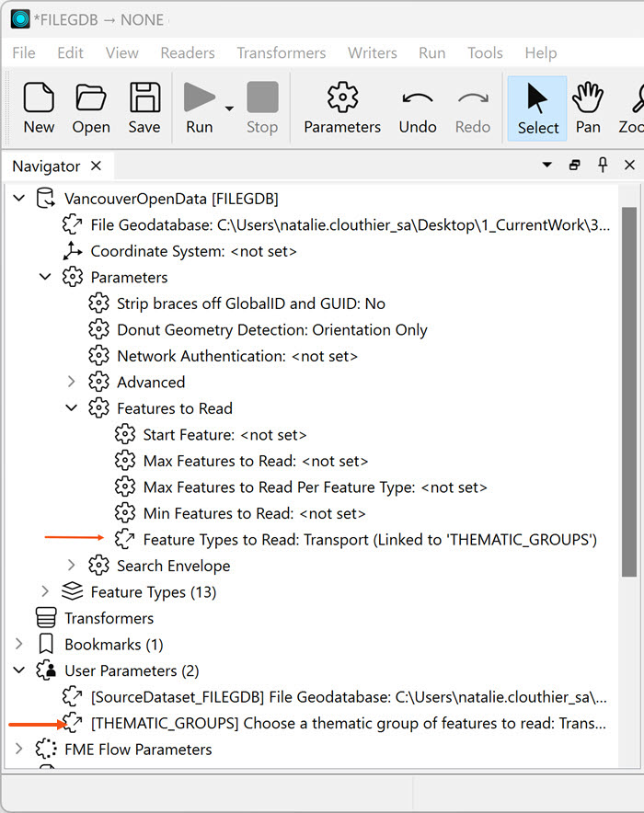Viewport: 644px width, 813px height.
Task: Open workspace Parameters from toolbar
Action: [342, 109]
